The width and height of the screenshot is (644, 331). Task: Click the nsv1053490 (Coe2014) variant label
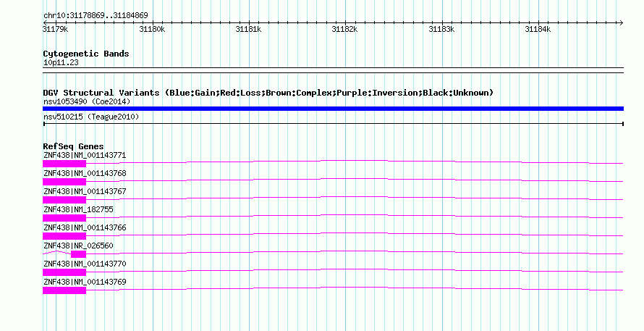87,101
